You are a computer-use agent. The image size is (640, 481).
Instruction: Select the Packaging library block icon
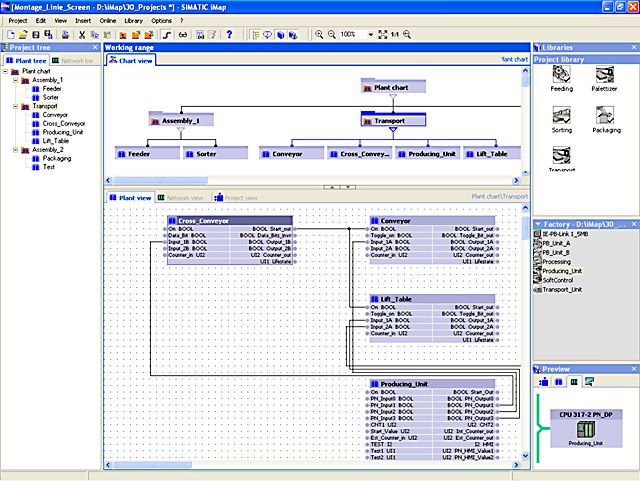click(x=604, y=115)
